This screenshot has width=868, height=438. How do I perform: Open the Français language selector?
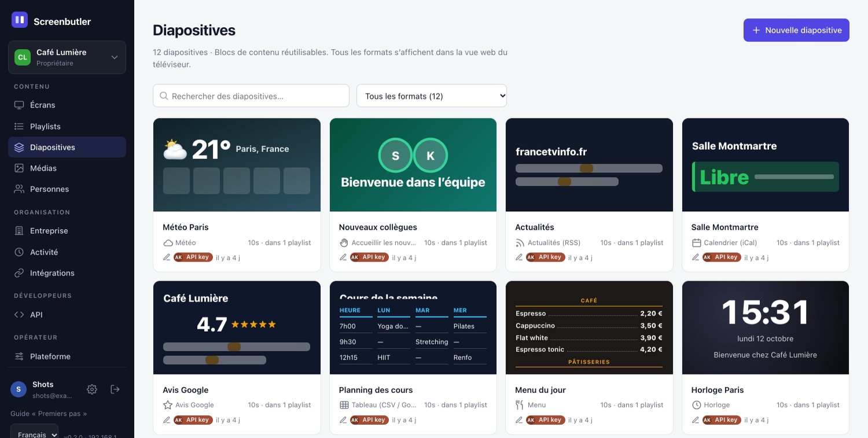point(35,432)
